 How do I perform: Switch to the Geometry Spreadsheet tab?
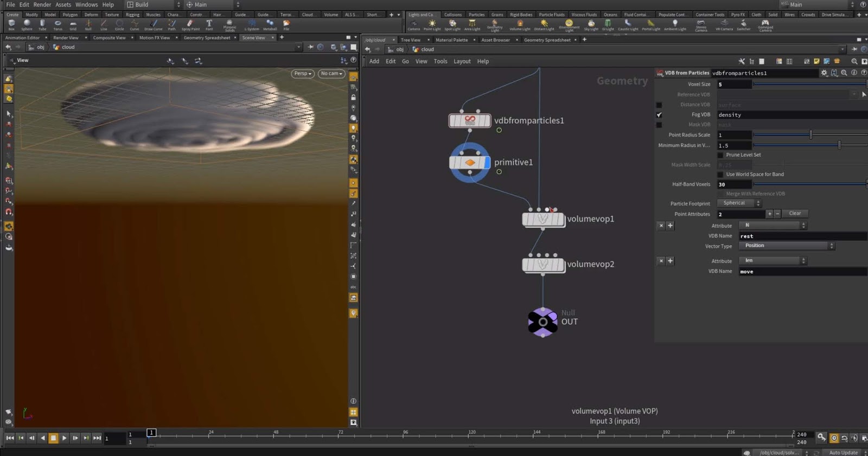207,38
